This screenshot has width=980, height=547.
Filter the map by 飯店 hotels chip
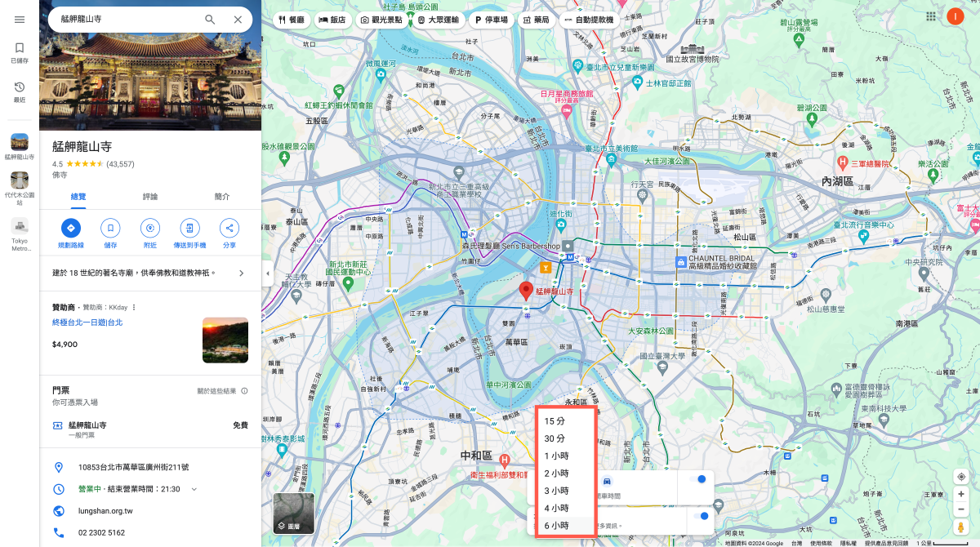(x=332, y=19)
